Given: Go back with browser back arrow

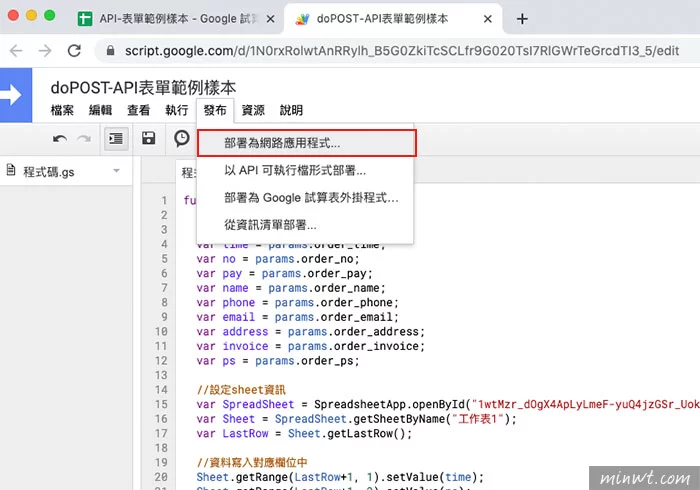Looking at the screenshot, I should tap(16, 51).
